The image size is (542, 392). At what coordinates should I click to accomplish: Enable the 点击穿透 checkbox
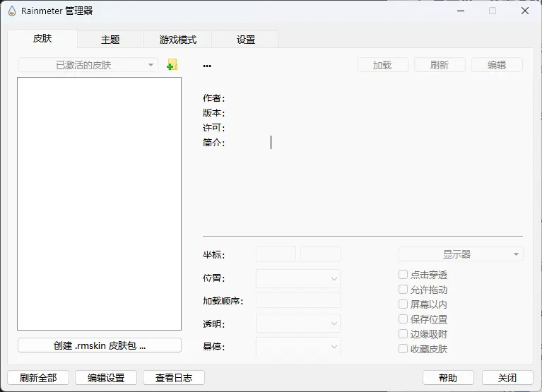[x=403, y=275]
